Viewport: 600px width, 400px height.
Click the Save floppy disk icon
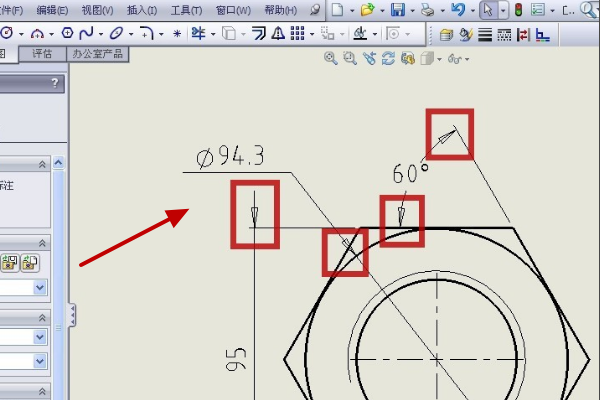point(398,10)
